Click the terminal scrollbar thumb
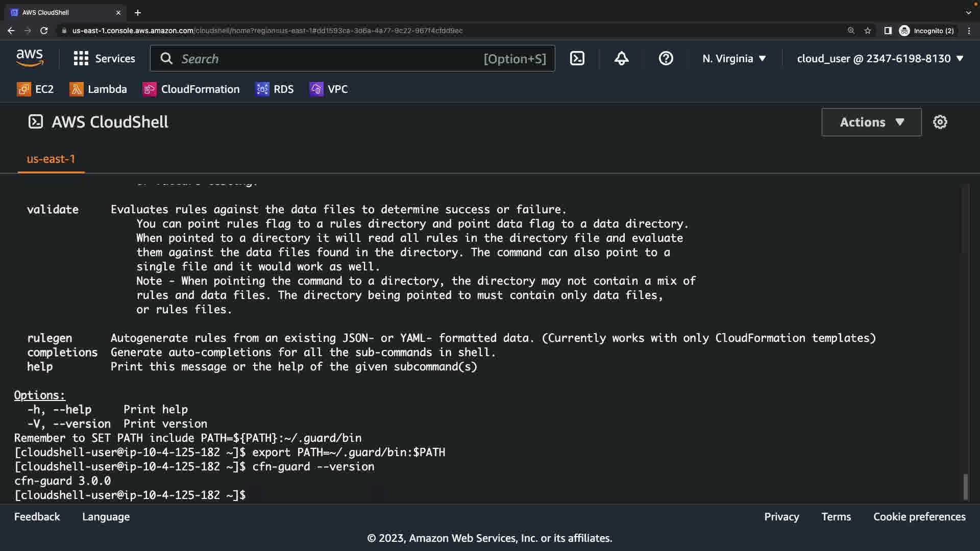 click(x=965, y=487)
